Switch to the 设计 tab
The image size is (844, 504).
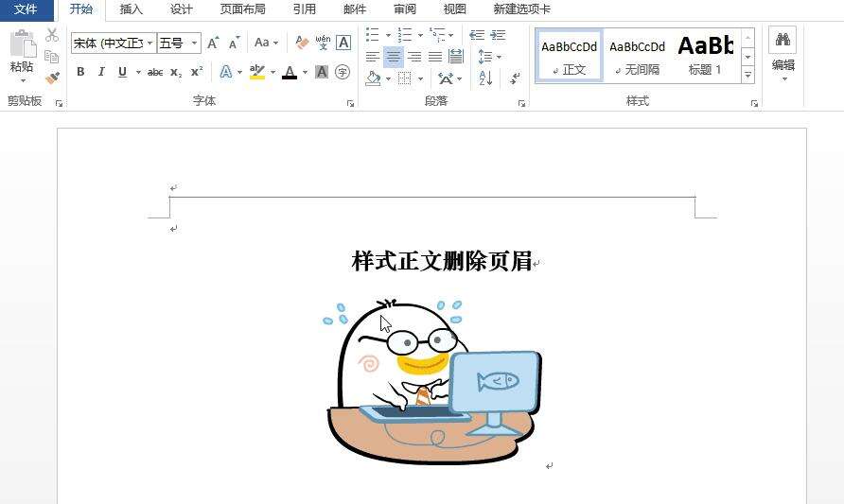tap(182, 9)
